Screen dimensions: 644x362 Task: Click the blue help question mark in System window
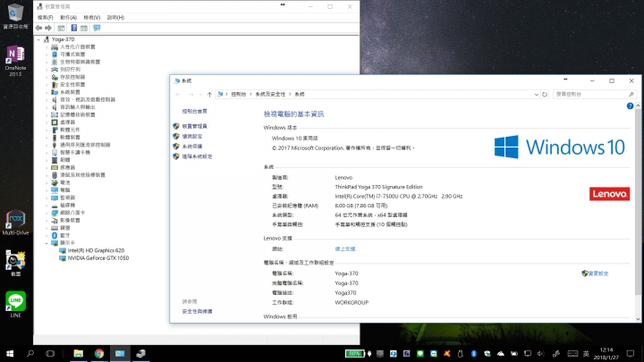(630, 105)
